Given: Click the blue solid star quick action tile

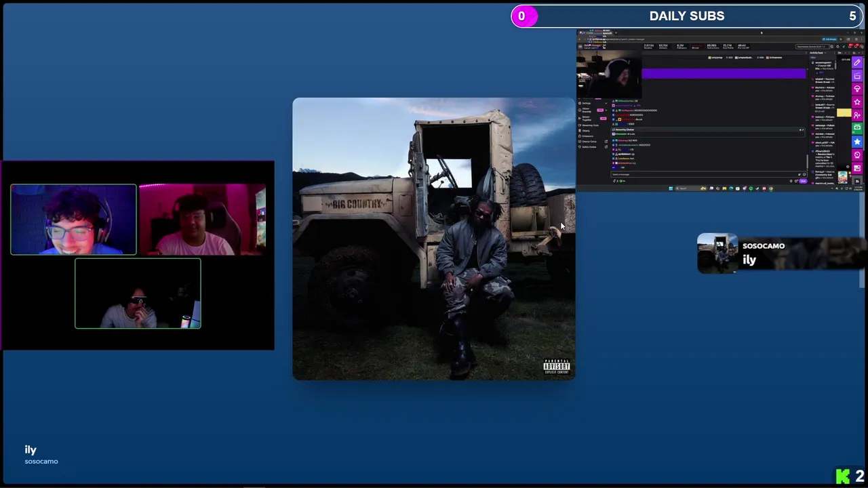Looking at the screenshot, I should (857, 142).
